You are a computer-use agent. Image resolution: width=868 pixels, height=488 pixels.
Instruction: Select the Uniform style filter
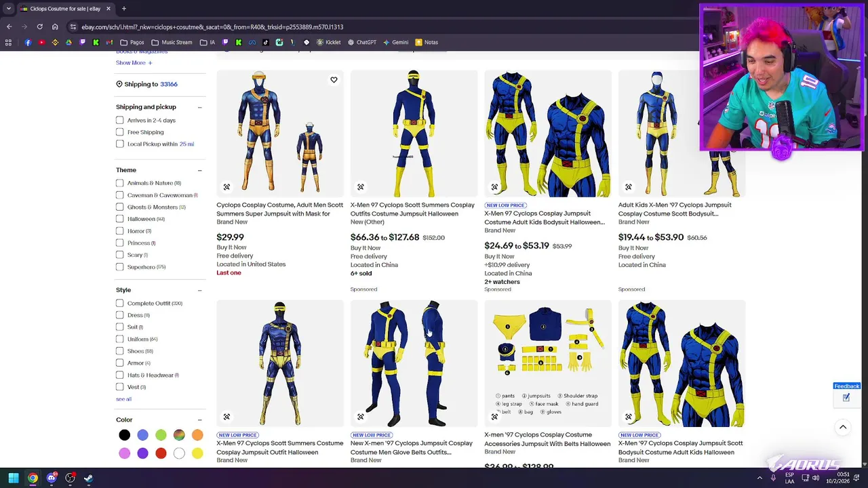point(120,339)
